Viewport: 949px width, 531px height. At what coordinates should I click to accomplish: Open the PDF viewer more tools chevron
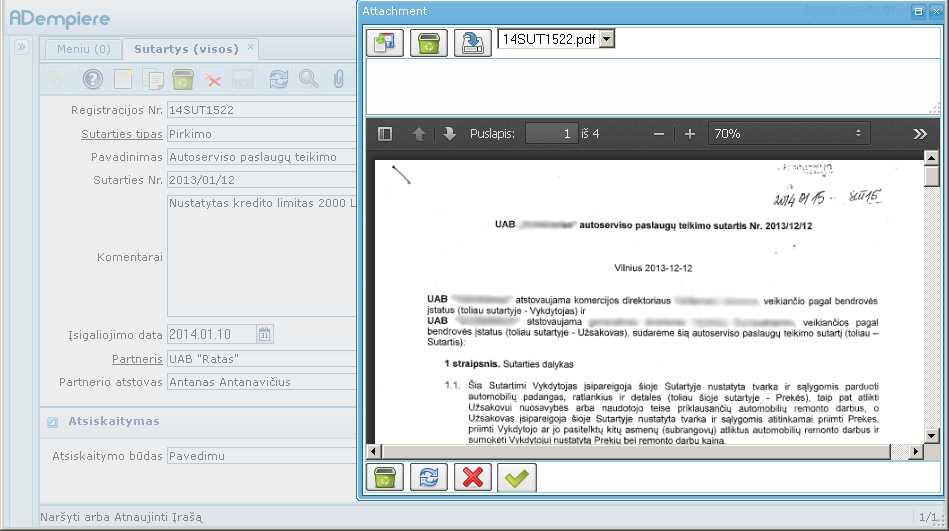pos(920,134)
